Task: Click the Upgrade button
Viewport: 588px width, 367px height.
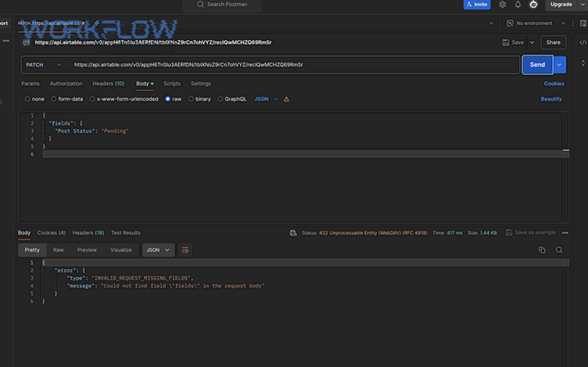Action: 561,5
